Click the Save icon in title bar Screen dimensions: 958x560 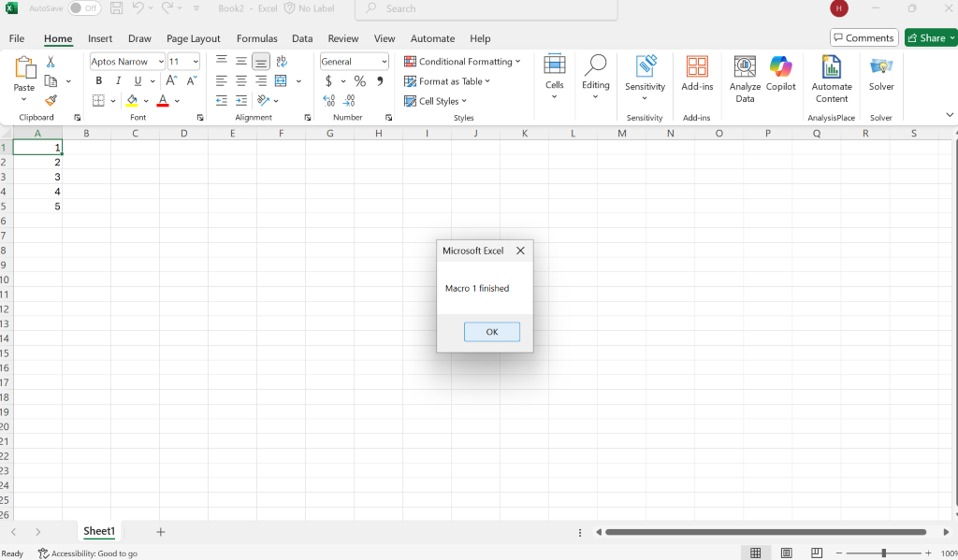tap(117, 8)
